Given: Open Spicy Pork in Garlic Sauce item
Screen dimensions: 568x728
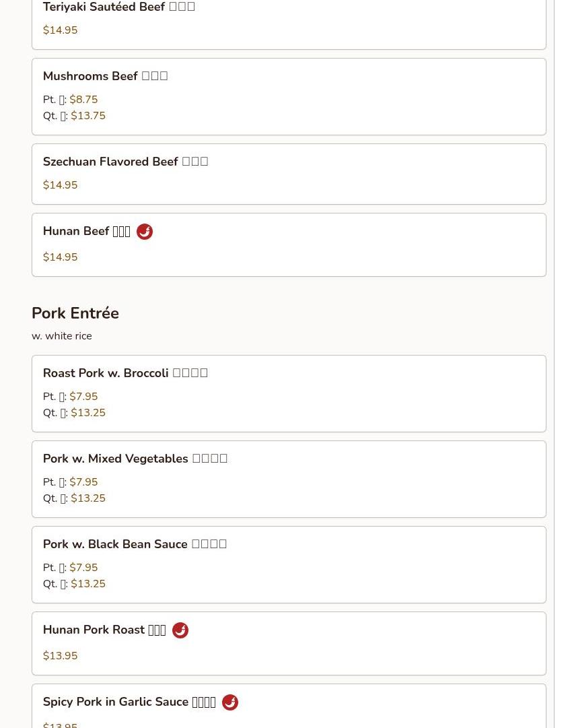Looking at the screenshot, I should (129, 702).
